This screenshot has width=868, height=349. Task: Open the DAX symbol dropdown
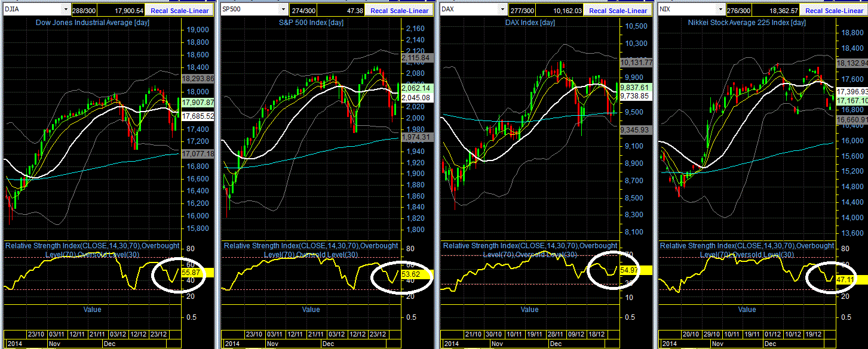point(502,10)
